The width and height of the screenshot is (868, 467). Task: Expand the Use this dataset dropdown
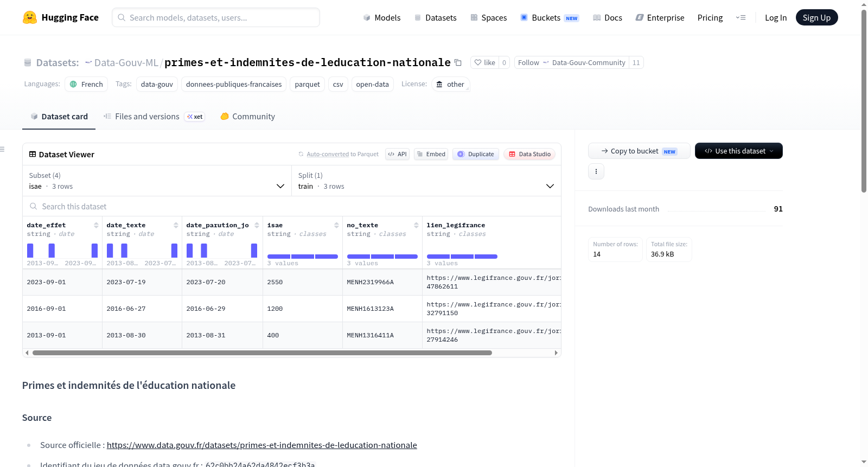(739, 151)
